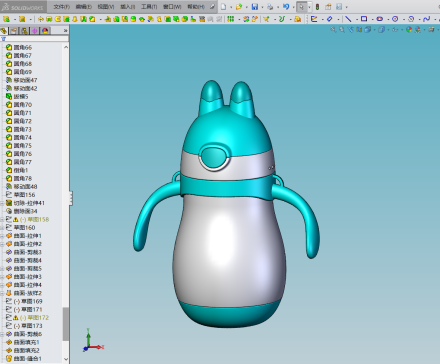
Task: Select the Slot sketch tool
Action: [379, 19]
